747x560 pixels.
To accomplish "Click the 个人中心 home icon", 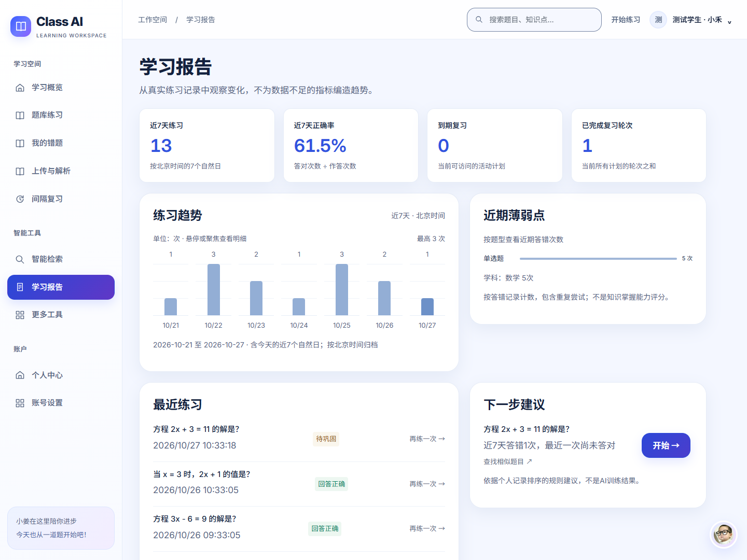I will click(20, 375).
